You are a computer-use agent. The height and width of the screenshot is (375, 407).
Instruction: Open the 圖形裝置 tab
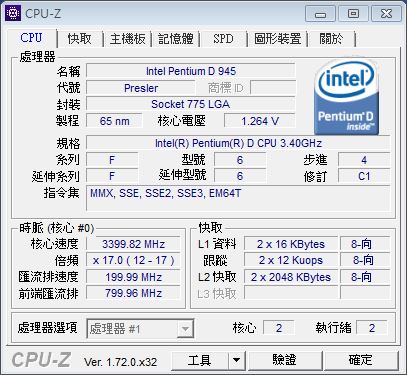coord(278,39)
